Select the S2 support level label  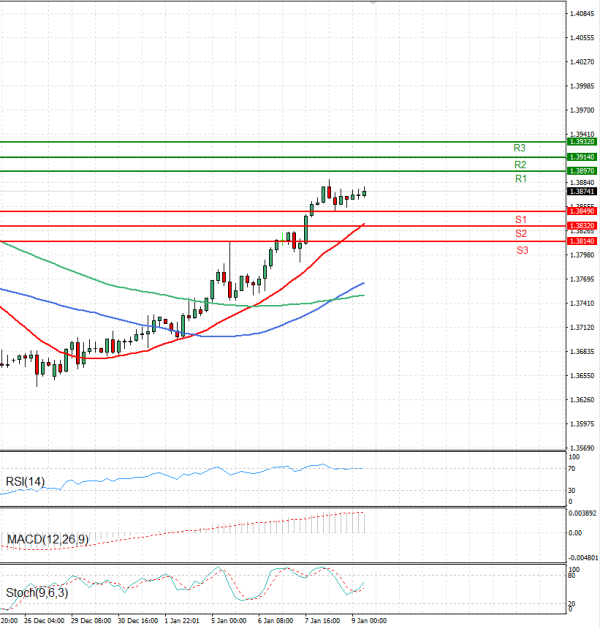point(521,233)
